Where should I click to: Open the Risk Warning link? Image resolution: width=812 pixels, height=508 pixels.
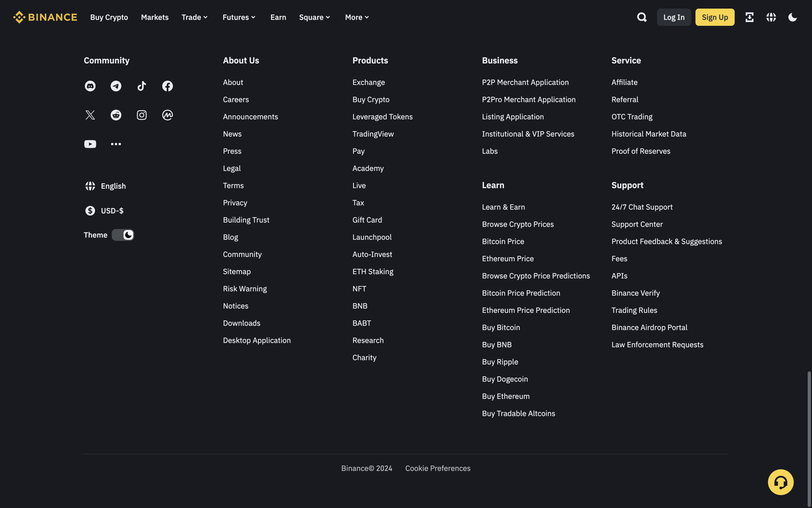(x=245, y=289)
